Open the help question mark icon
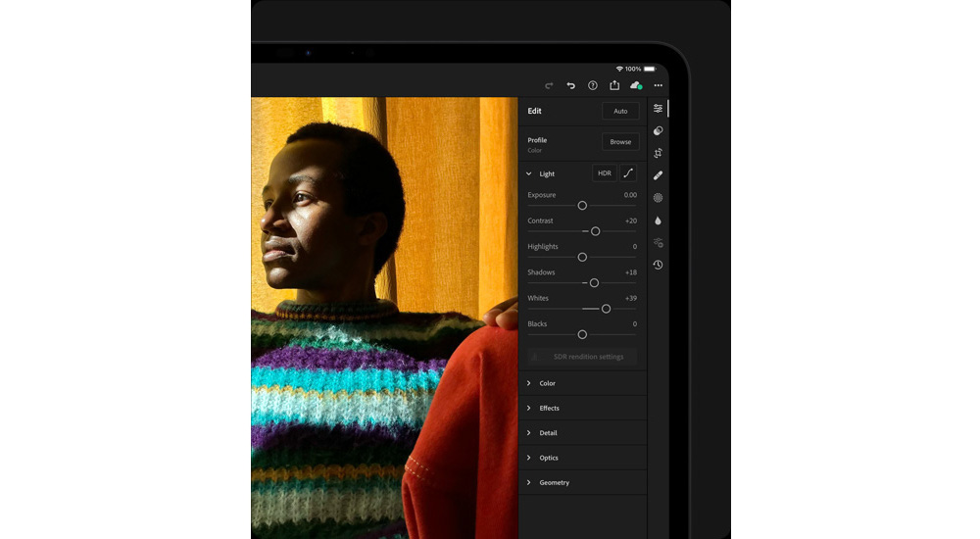Viewport: 980px width, 539px height. [593, 85]
